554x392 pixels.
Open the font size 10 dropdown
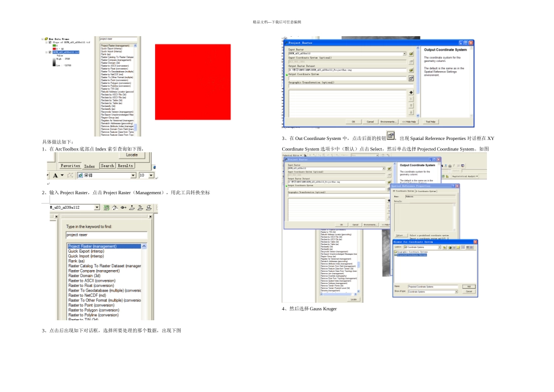point(151,176)
